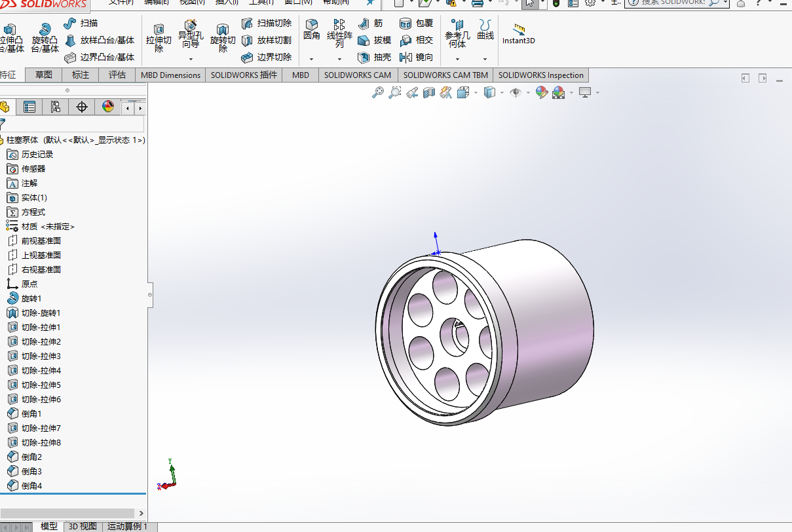The image size is (792, 532).
Task: Switch to the 草图 sketch tab
Action: pos(44,75)
